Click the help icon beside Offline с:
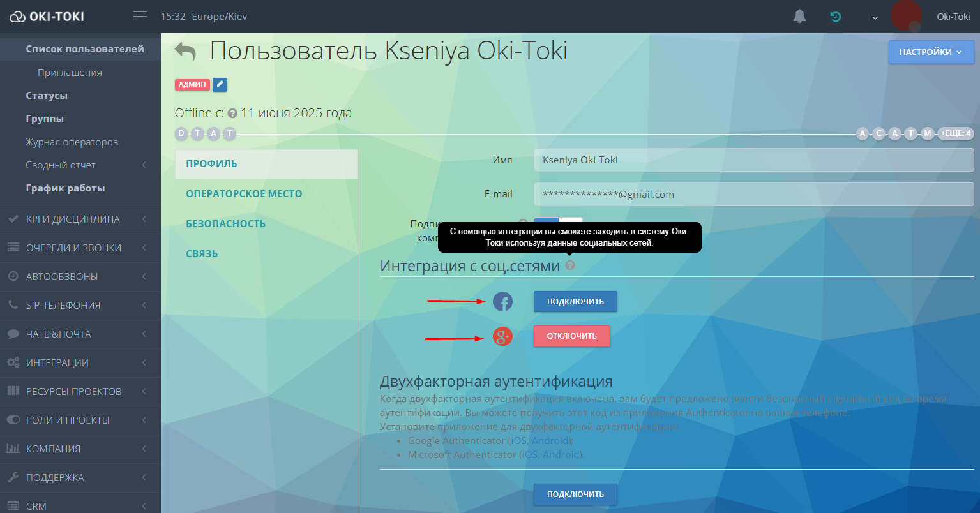The width and height of the screenshot is (980, 513). click(x=232, y=114)
